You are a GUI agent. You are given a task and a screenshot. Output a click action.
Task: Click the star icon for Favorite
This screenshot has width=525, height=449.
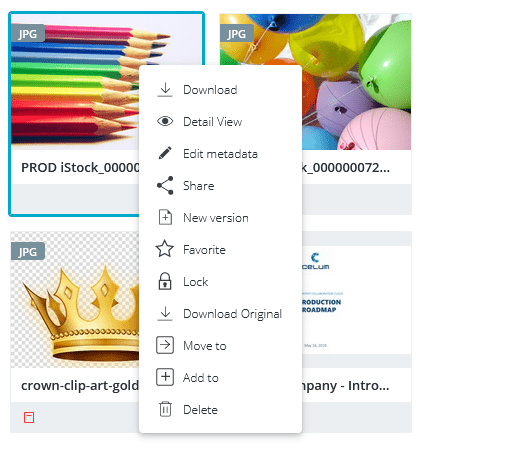pos(165,249)
